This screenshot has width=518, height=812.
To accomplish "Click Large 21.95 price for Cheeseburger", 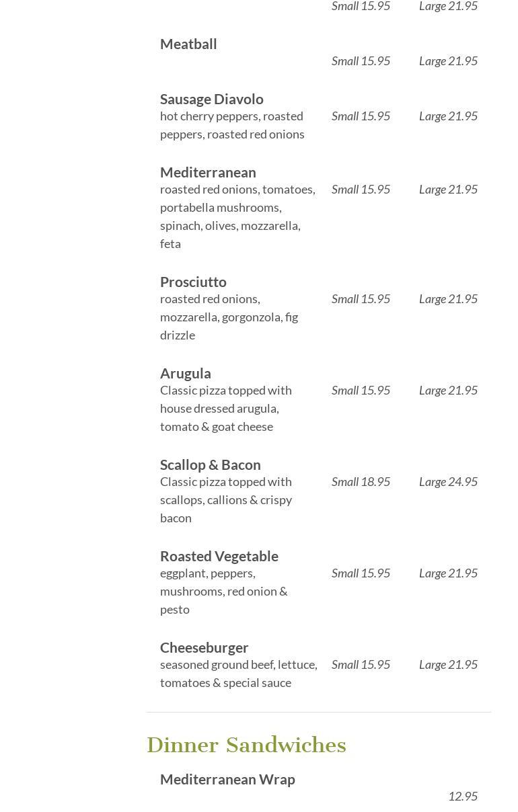I will (448, 664).
